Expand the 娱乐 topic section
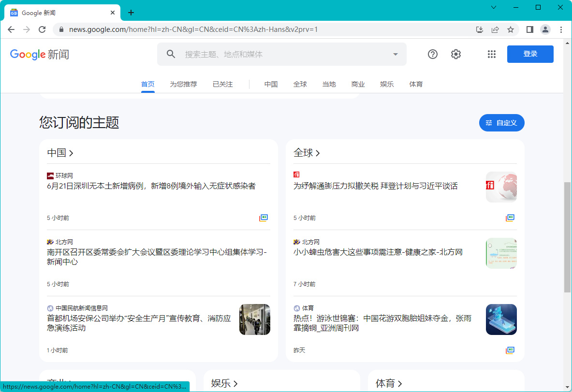Screen dimensions: 572x392 (x=224, y=384)
